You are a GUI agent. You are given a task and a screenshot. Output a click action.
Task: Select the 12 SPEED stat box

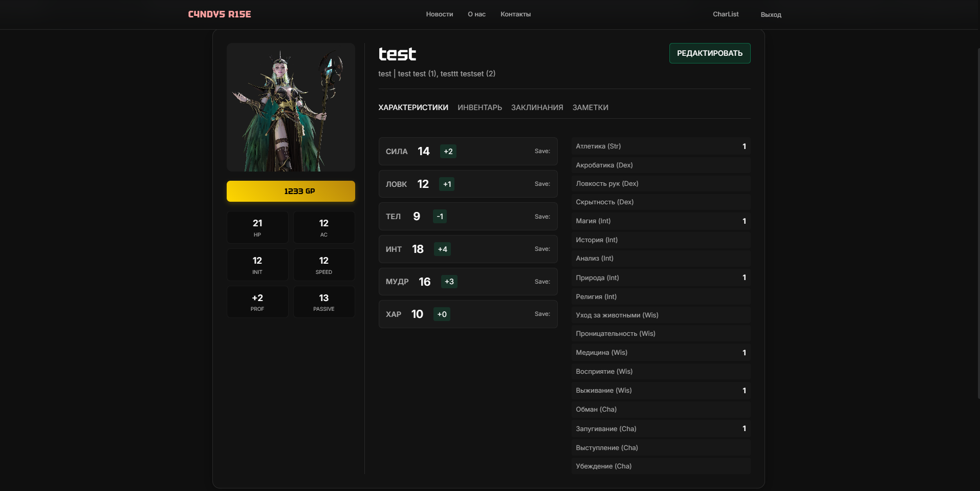click(324, 265)
